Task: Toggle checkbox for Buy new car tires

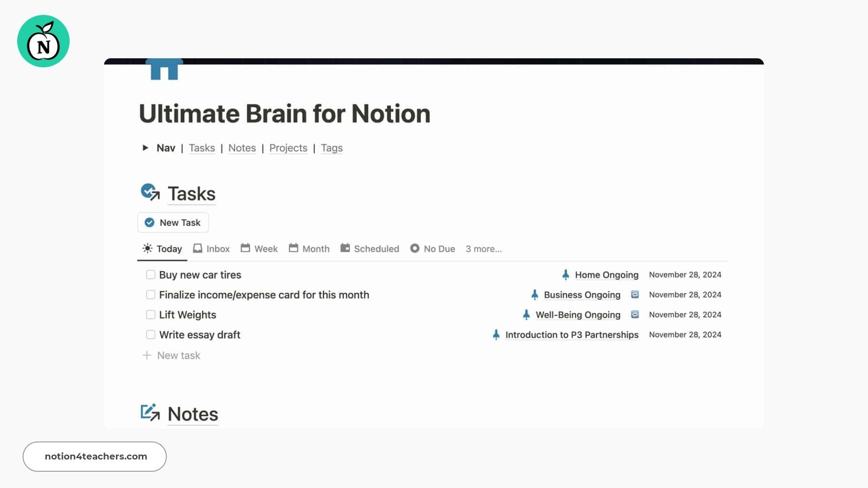Action: coord(150,274)
